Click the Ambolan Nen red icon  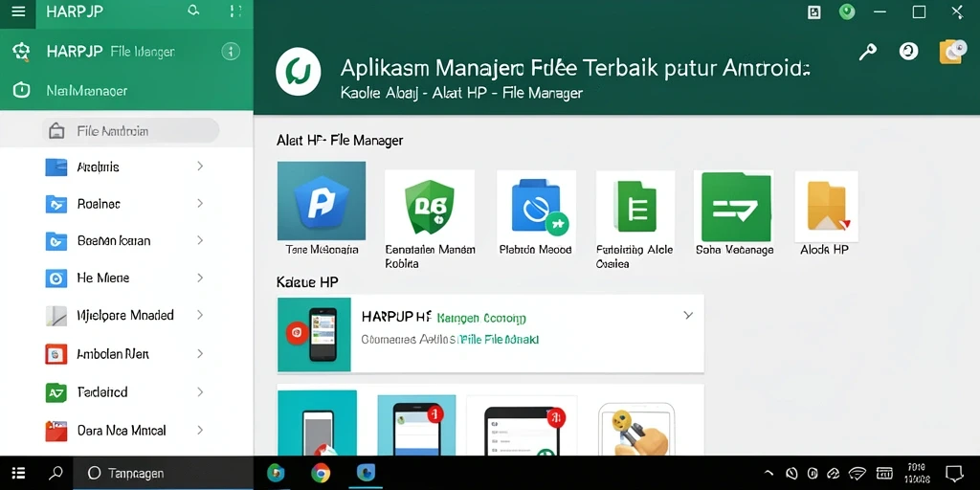56,354
